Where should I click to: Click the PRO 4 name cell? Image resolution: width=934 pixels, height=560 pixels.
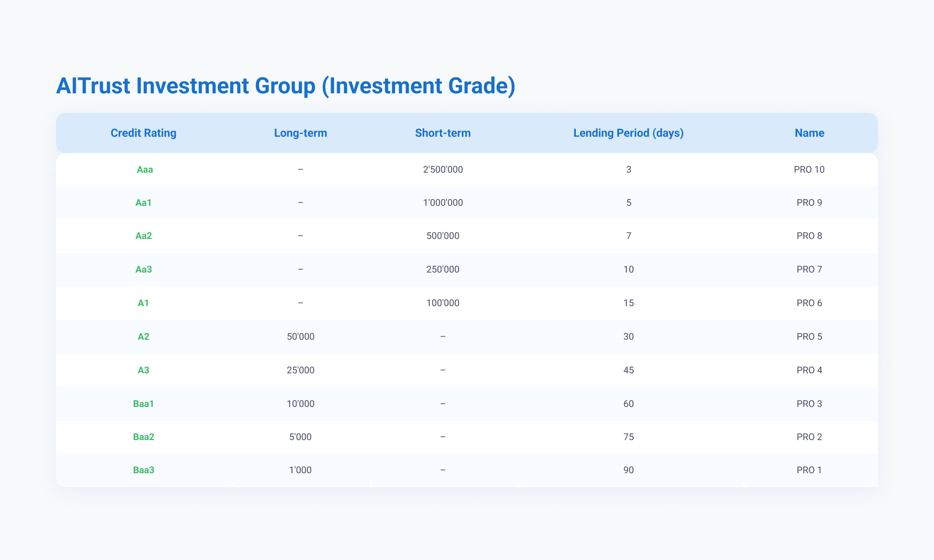[x=809, y=370]
